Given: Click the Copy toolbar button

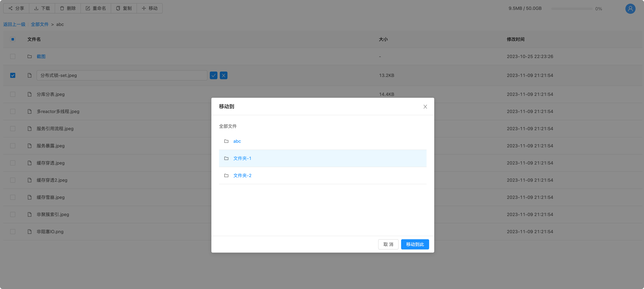Looking at the screenshot, I should pyautogui.click(x=124, y=8).
